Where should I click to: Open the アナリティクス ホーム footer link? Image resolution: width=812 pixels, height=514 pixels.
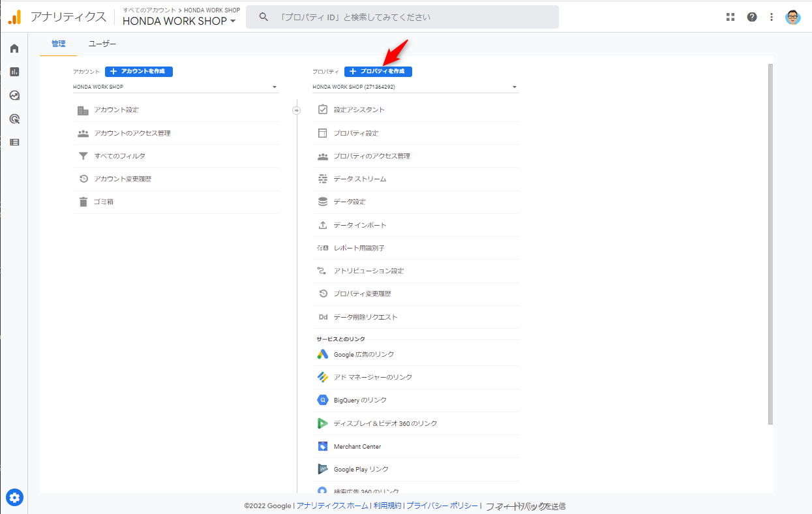[x=333, y=506]
